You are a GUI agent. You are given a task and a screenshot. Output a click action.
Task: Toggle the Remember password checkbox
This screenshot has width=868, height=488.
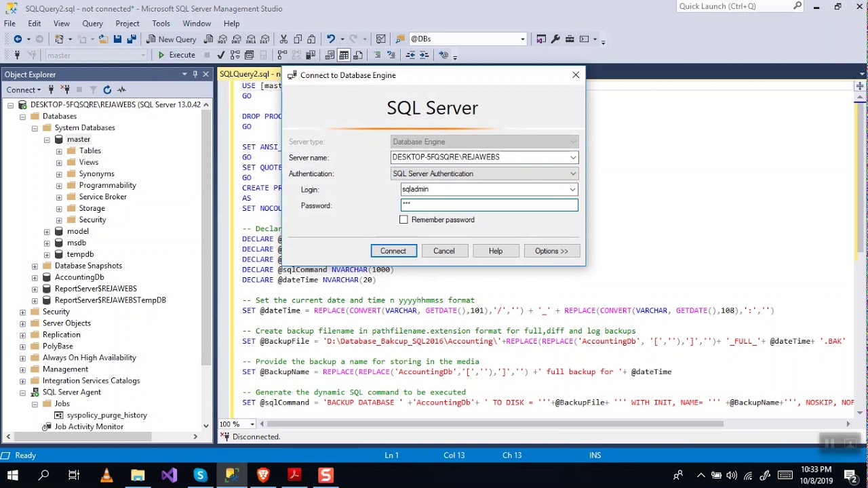[x=404, y=220]
